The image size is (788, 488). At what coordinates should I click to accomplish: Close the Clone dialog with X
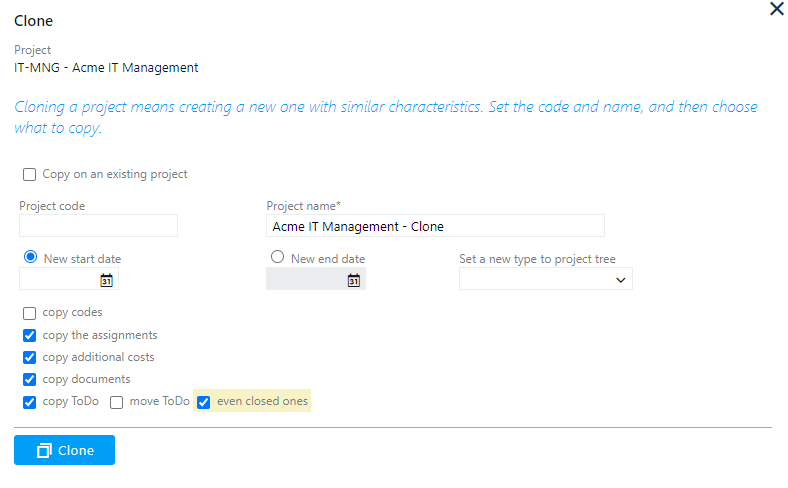click(x=776, y=9)
